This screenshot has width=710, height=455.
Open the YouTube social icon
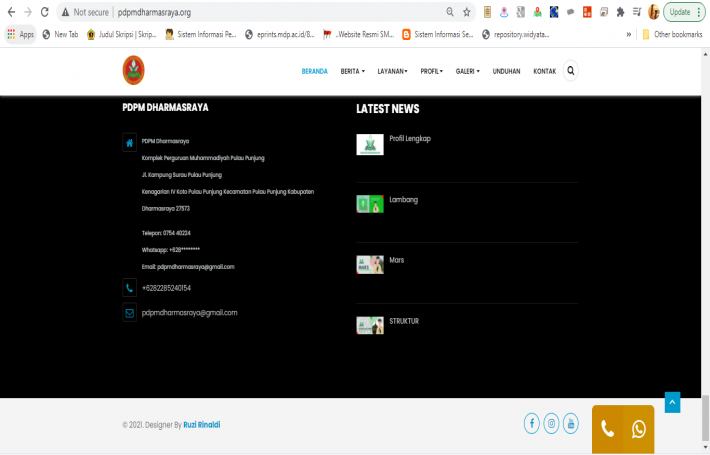coord(571,423)
